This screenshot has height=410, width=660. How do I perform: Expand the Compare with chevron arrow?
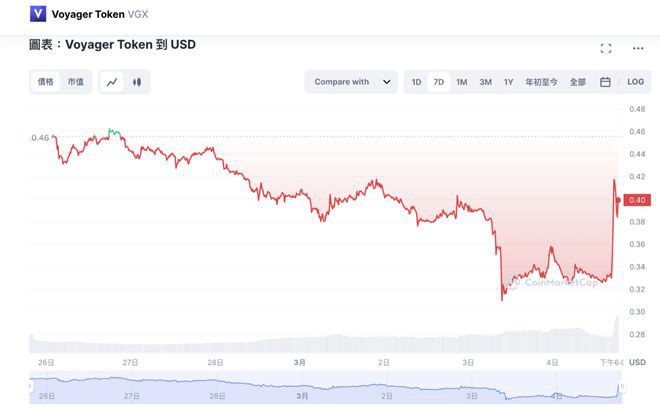(x=386, y=82)
